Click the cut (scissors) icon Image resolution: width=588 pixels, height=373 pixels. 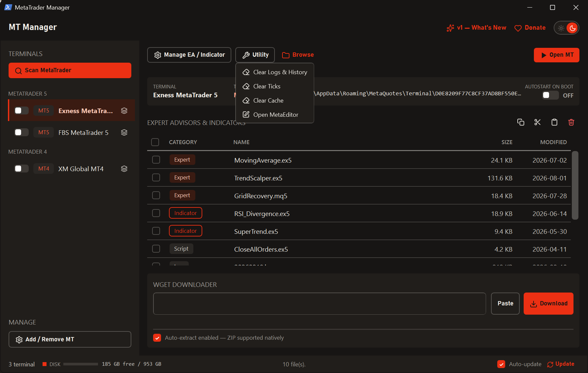coord(538,122)
